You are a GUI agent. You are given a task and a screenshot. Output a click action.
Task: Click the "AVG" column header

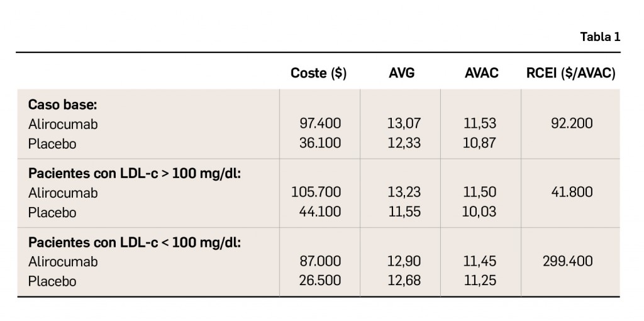click(402, 73)
